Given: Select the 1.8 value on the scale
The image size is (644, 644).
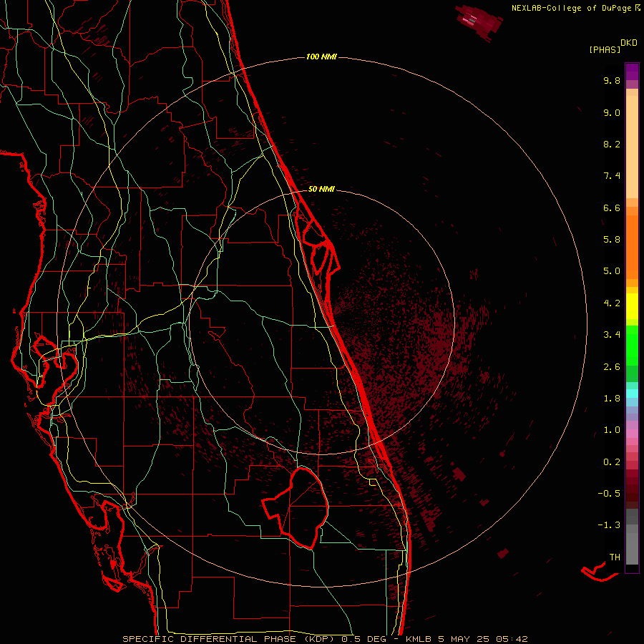Looking at the screenshot, I should tap(612, 399).
